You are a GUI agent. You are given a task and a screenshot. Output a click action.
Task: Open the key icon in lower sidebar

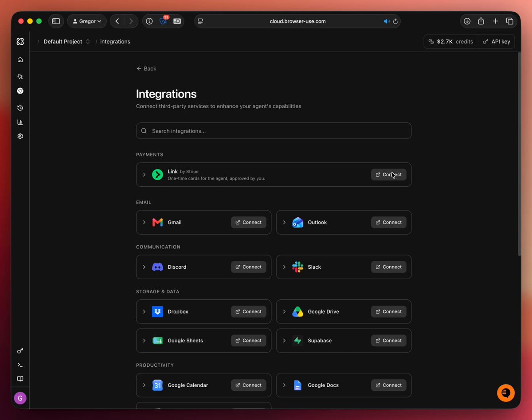pyautogui.click(x=20, y=351)
